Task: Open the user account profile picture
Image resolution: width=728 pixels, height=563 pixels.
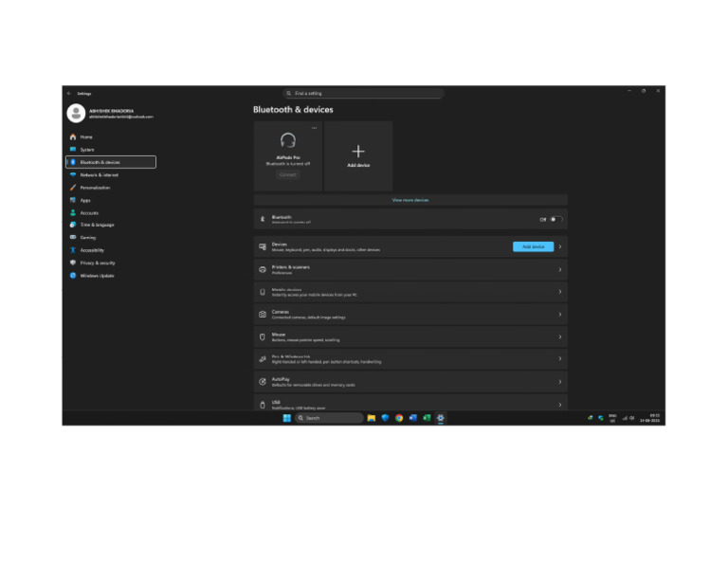Action: tap(76, 113)
